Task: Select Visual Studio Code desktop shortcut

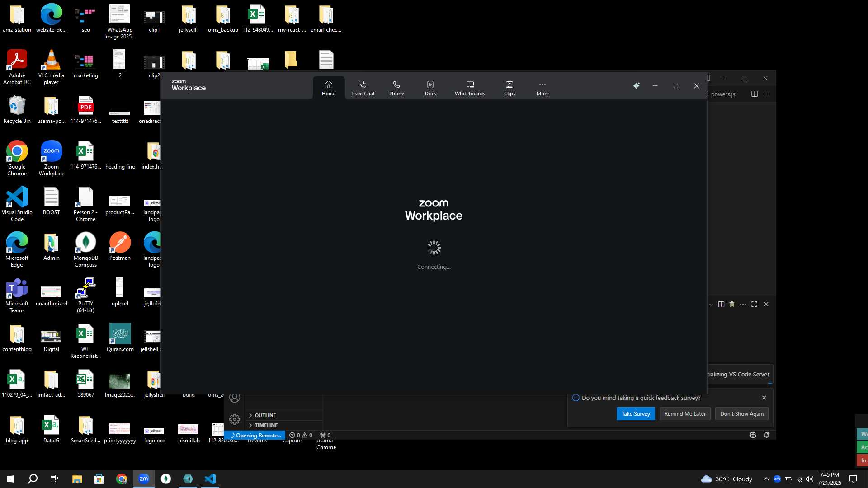Action: click(17, 204)
